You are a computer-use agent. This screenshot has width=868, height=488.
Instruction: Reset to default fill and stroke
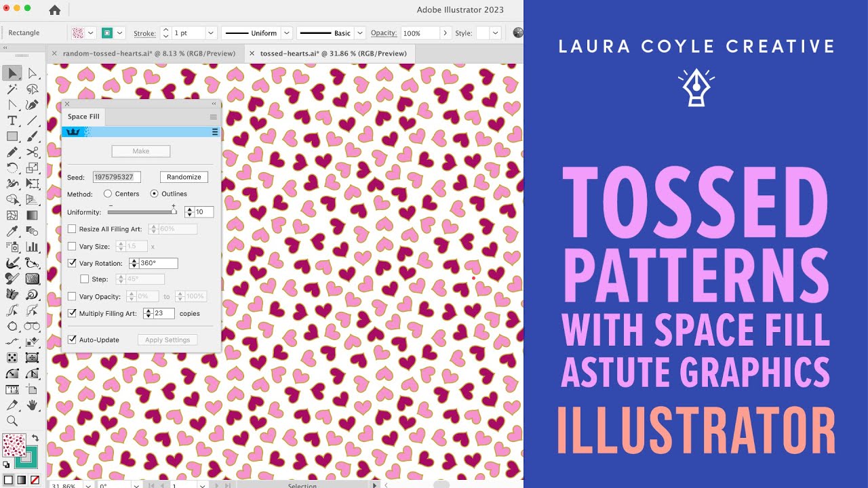click(7, 465)
